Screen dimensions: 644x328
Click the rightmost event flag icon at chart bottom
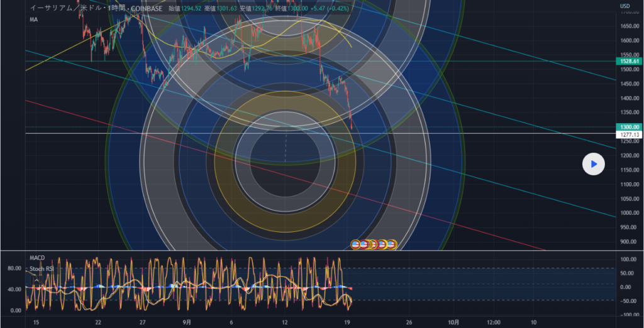coord(391,244)
